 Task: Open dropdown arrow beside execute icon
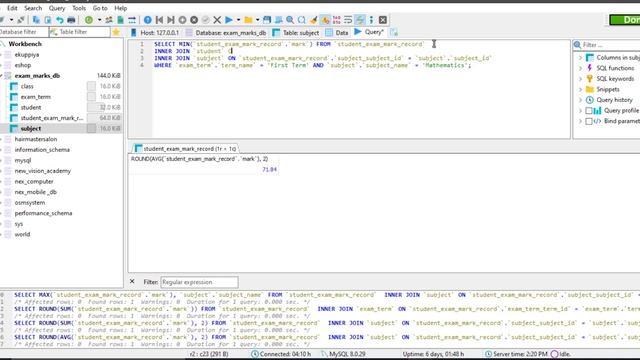pos(238,20)
